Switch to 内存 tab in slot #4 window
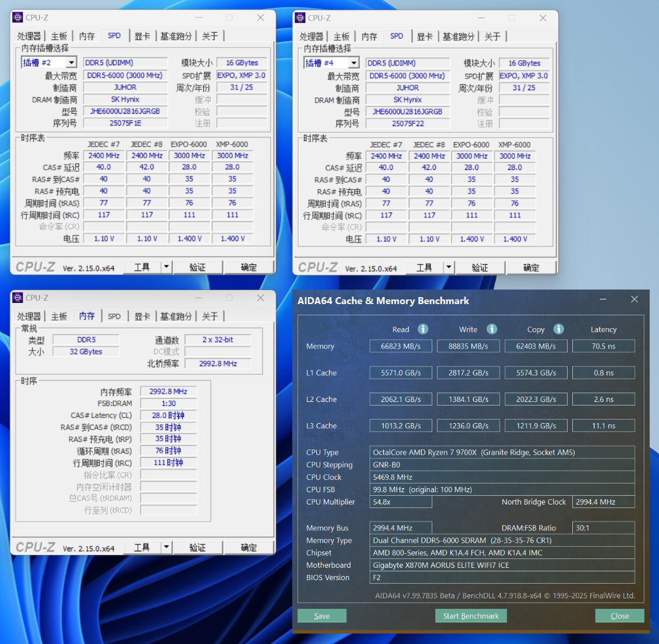Image resolution: width=659 pixels, height=644 pixels. (369, 36)
